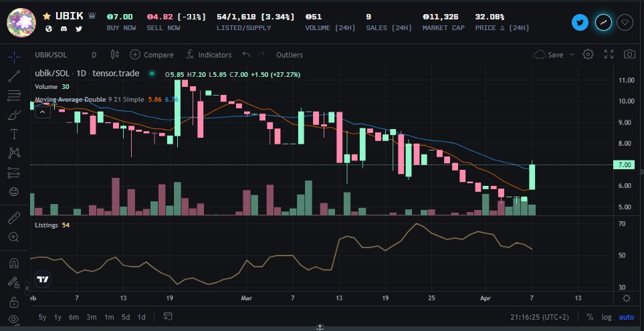
Task: Share on Twitter with blue button
Action: pyautogui.click(x=580, y=23)
